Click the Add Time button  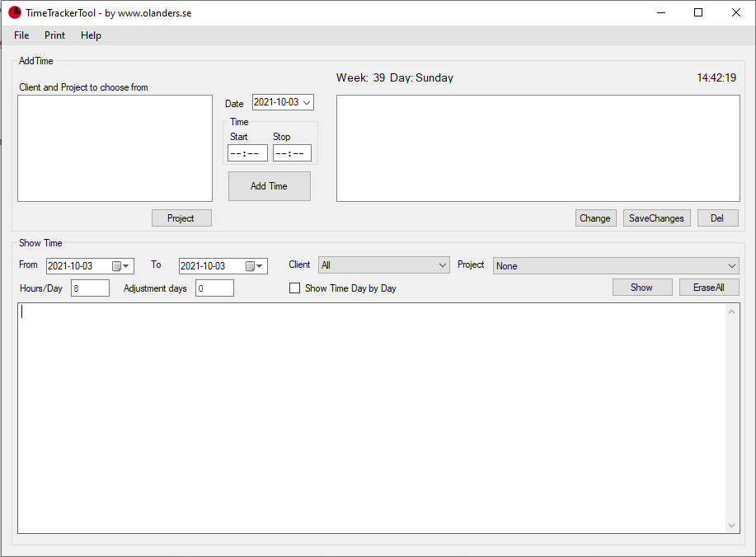point(269,186)
